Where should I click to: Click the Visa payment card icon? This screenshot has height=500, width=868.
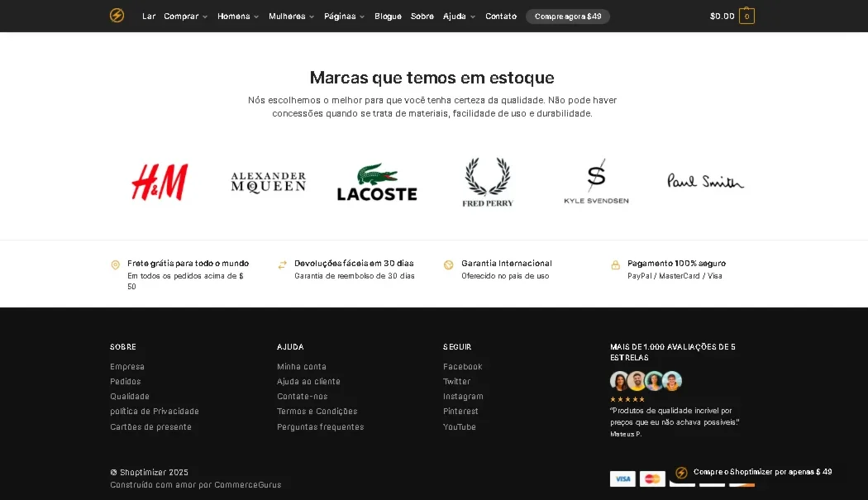[622, 479]
